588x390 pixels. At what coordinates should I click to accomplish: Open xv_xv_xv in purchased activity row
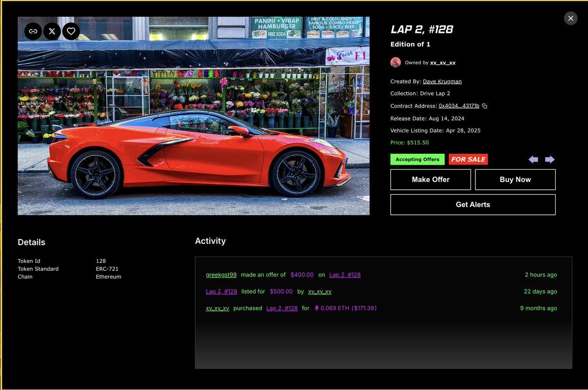coord(217,308)
